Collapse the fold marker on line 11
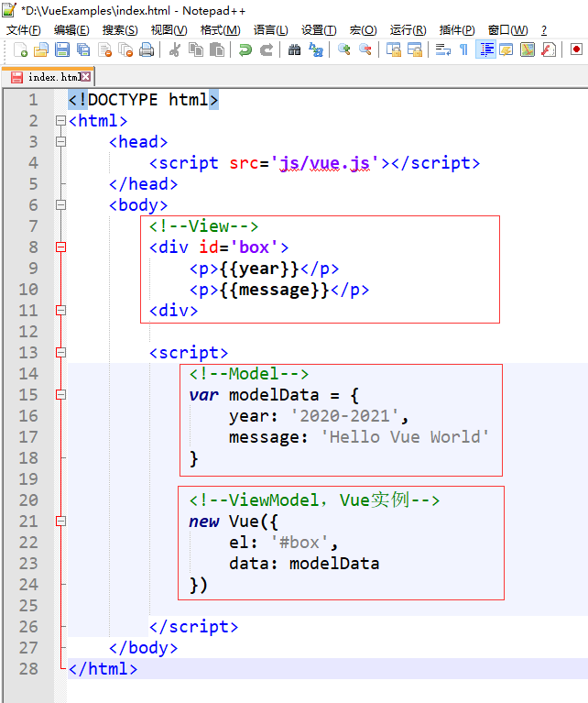Image resolution: width=588 pixels, height=703 pixels. tap(61, 310)
